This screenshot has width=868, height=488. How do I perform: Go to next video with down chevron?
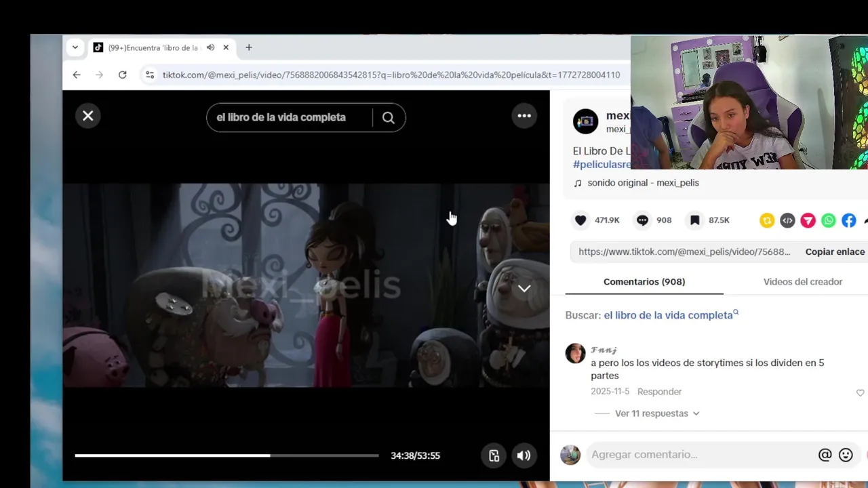pyautogui.click(x=524, y=289)
